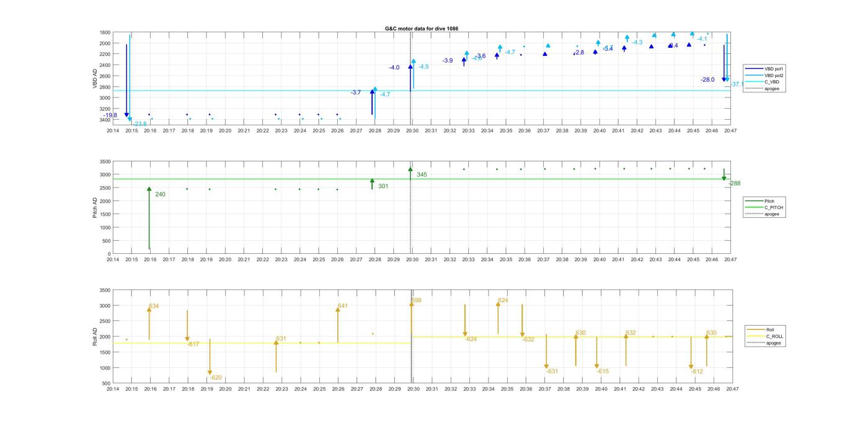The height and width of the screenshot is (430, 868).
Task: Click apogee entry in Pitch legend
Action: click(x=763, y=213)
